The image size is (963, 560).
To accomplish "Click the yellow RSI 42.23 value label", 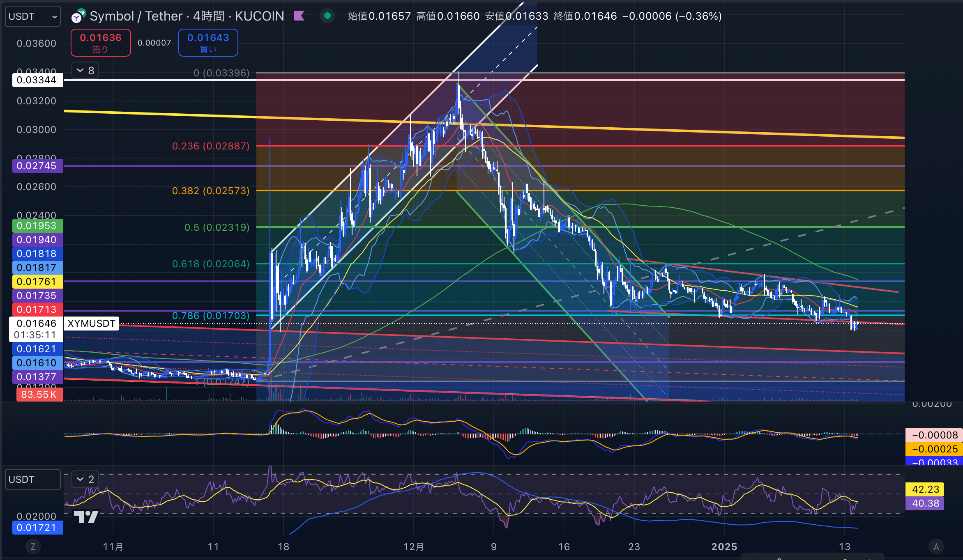I will 925,489.
